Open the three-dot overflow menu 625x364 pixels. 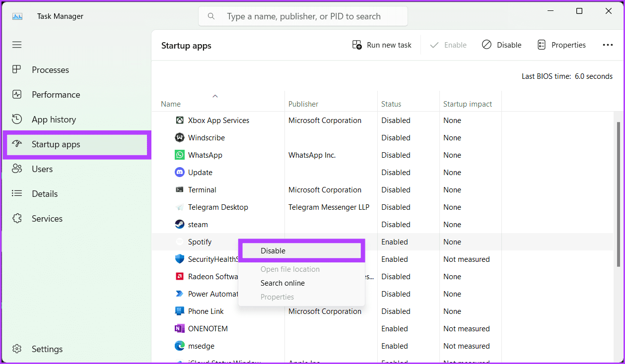click(608, 45)
